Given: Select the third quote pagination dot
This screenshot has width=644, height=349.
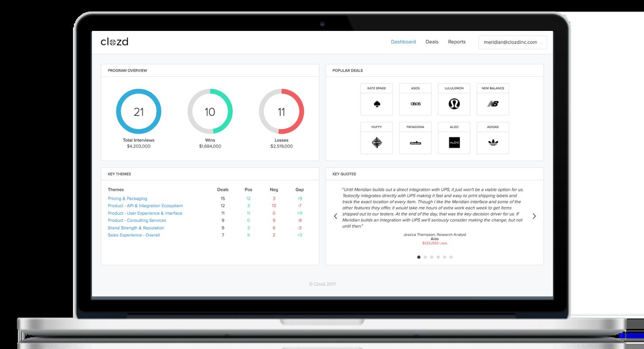Looking at the screenshot, I should coord(432,257).
